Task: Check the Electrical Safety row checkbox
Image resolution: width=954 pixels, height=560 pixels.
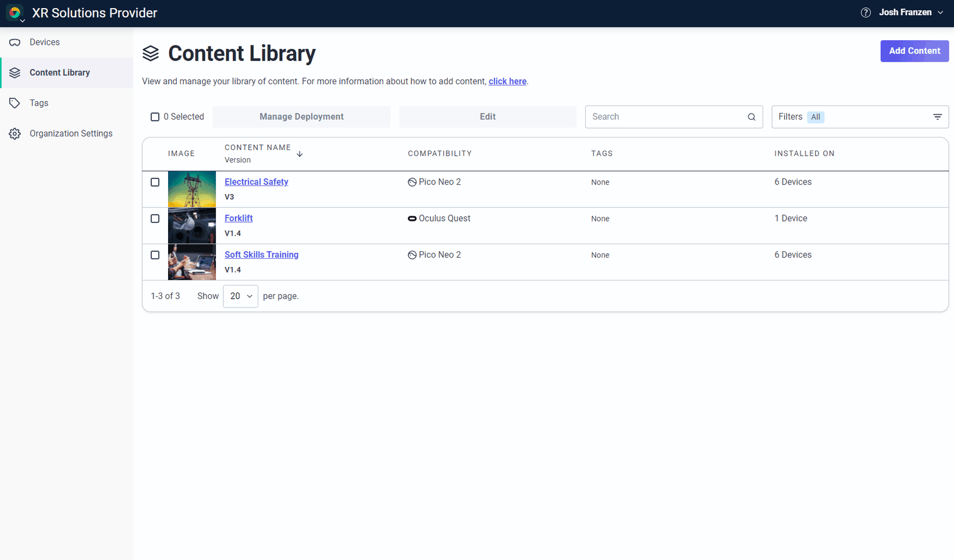Action: [155, 182]
